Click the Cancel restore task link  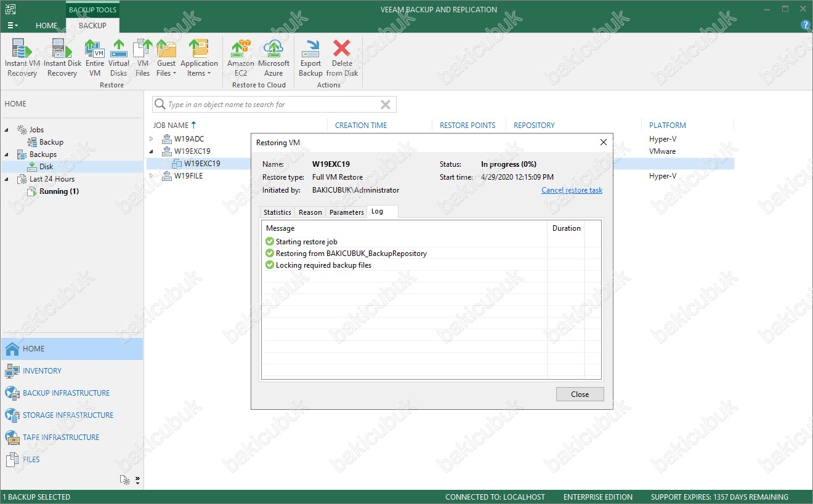tap(572, 190)
